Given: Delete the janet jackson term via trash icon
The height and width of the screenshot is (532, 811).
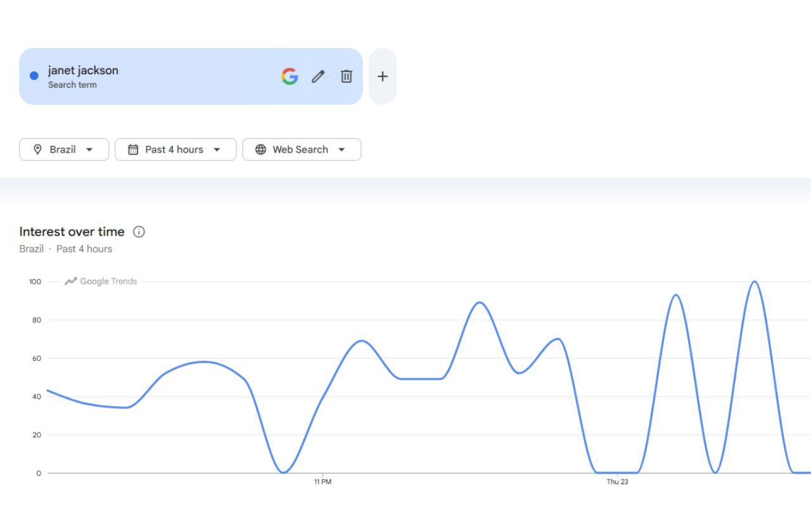Looking at the screenshot, I should point(347,77).
